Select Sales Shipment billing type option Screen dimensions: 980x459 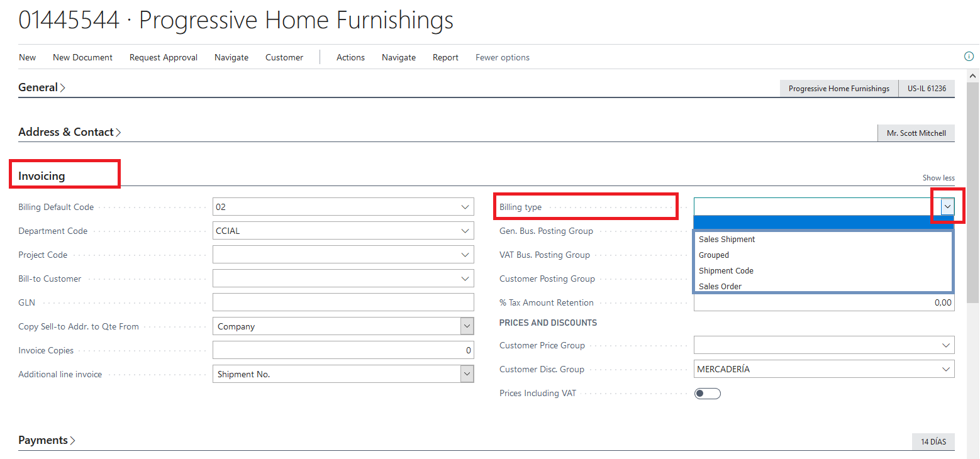[x=824, y=239]
